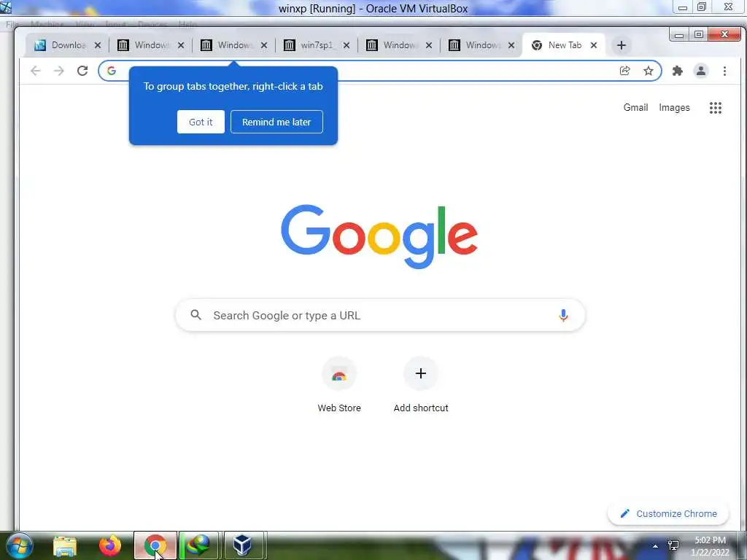Open the taskbar clock showing 5:02 PM
Viewport: 747px width, 560px height.
710,546
